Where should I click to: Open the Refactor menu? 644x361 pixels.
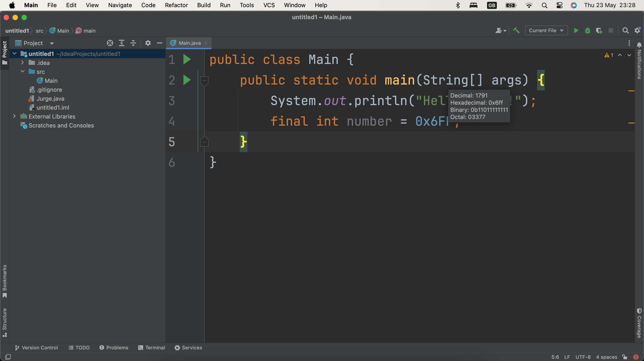click(176, 5)
